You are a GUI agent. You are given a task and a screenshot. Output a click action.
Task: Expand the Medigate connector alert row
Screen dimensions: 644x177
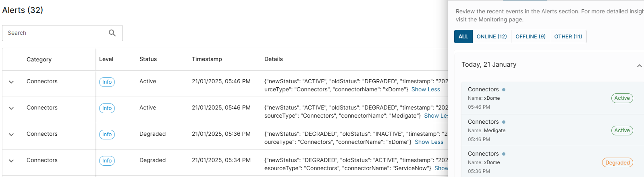coord(11,108)
